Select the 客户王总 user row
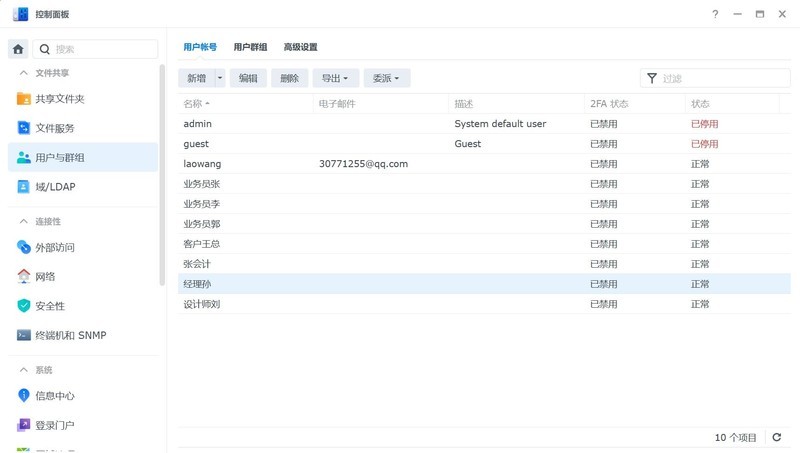This screenshot has width=800, height=453. pos(484,244)
